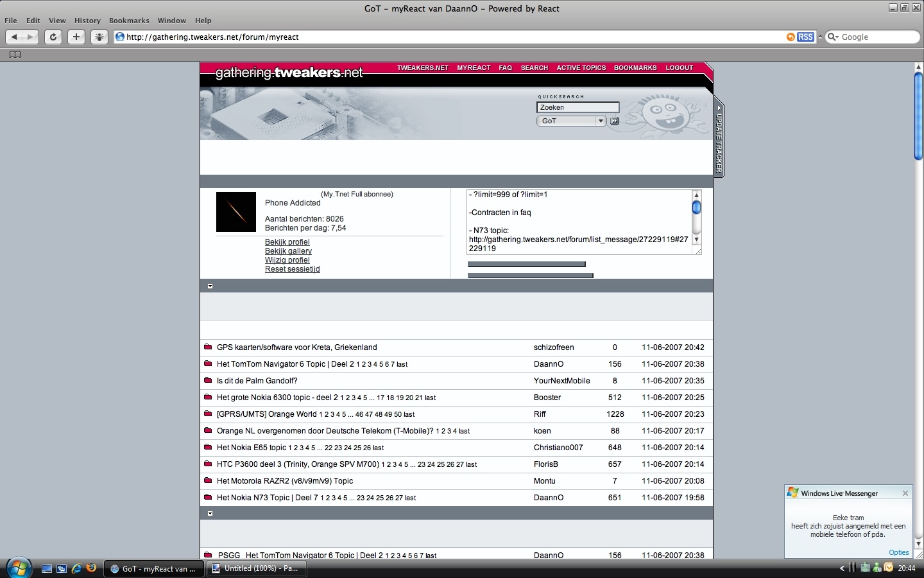Click the page vertical scrollbar thumb

(918, 116)
